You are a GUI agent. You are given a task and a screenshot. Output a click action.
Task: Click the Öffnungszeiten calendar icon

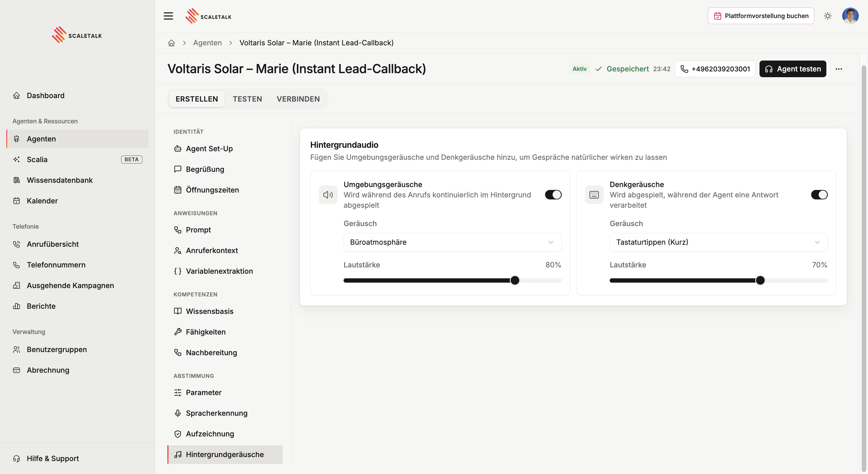pyautogui.click(x=178, y=190)
